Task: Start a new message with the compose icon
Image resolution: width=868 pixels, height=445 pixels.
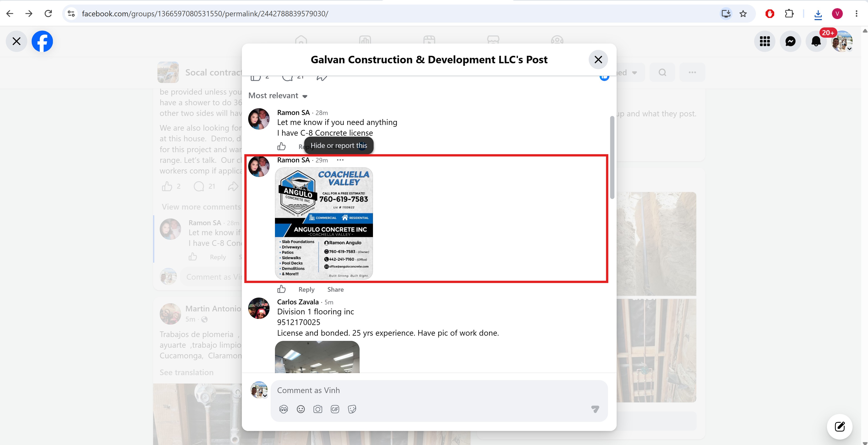Action: [840, 426]
